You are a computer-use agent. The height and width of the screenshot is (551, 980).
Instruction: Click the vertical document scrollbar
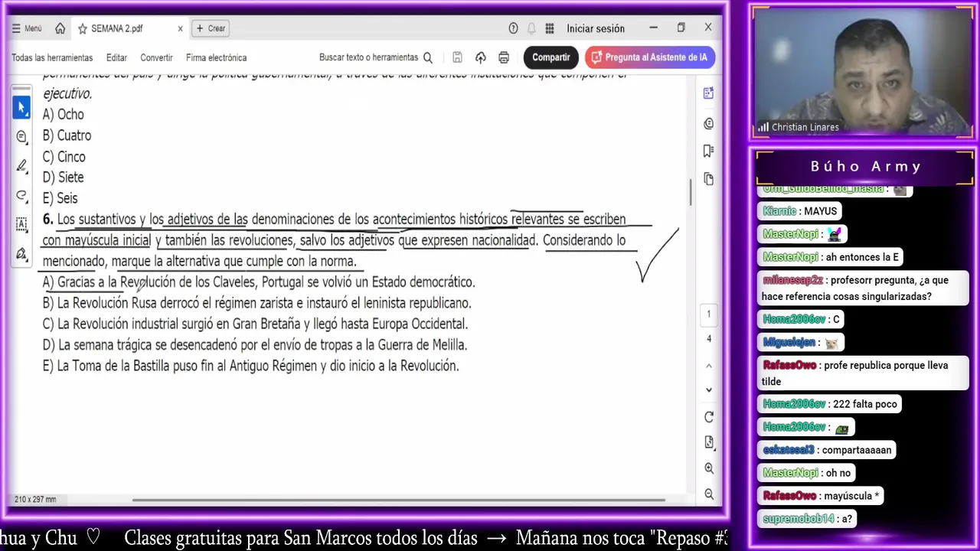(691, 191)
